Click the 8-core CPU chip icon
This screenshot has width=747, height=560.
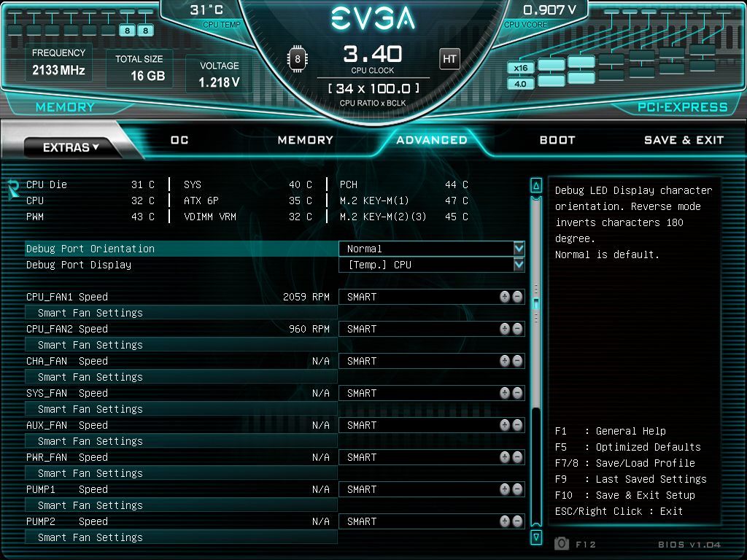click(x=298, y=59)
